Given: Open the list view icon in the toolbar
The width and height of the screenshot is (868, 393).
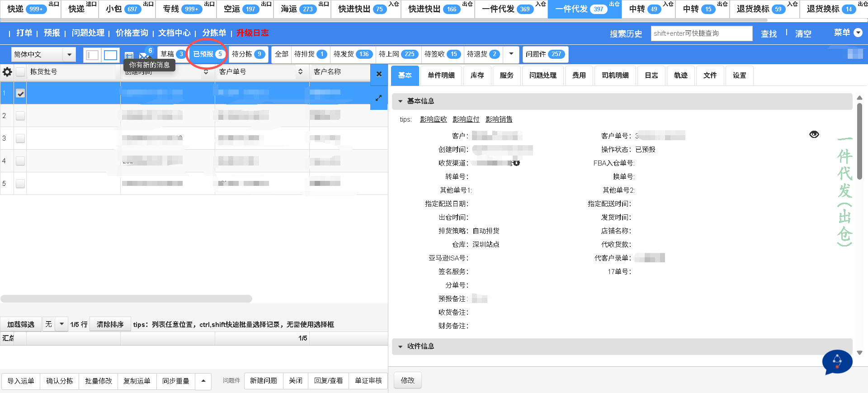Looking at the screenshot, I should click(x=129, y=56).
